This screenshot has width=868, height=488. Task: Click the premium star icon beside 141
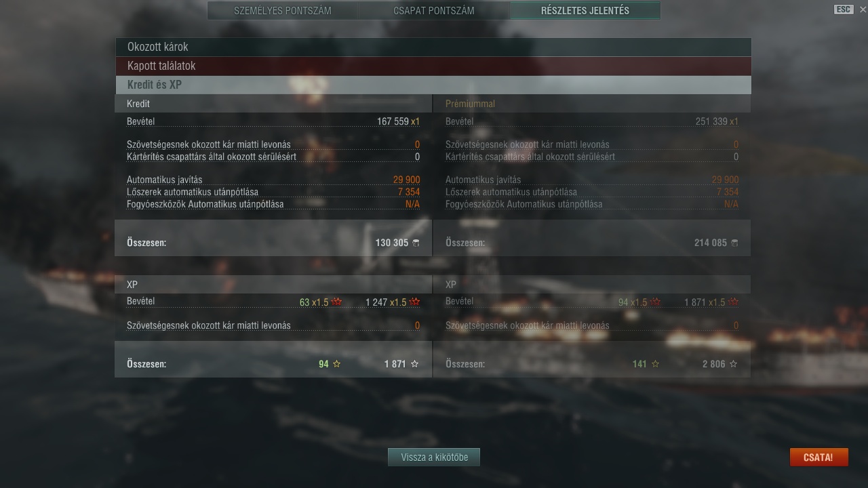(x=655, y=364)
